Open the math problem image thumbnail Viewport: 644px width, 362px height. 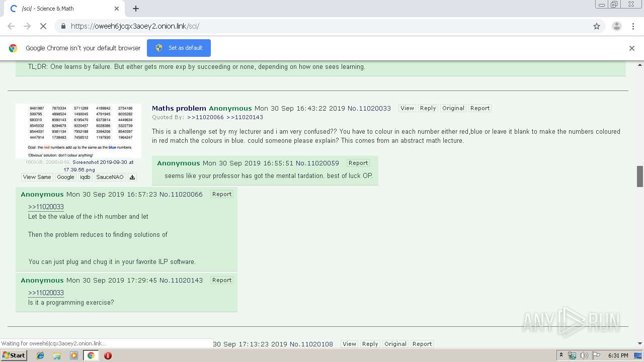[x=78, y=131]
